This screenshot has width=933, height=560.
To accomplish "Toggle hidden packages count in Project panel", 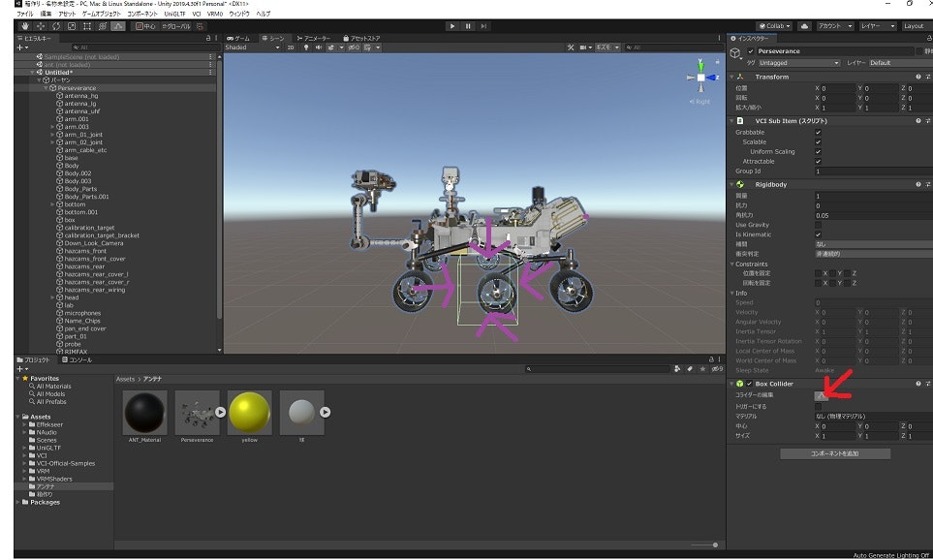I will [x=717, y=369].
